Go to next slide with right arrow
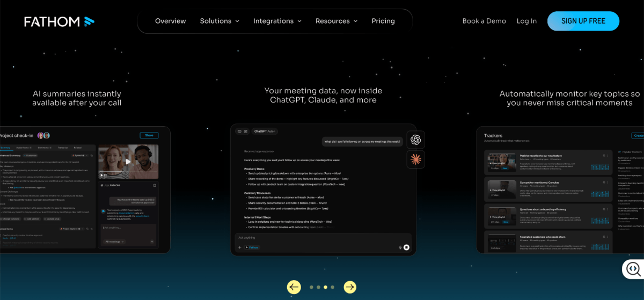The image size is (644, 300). click(350, 287)
